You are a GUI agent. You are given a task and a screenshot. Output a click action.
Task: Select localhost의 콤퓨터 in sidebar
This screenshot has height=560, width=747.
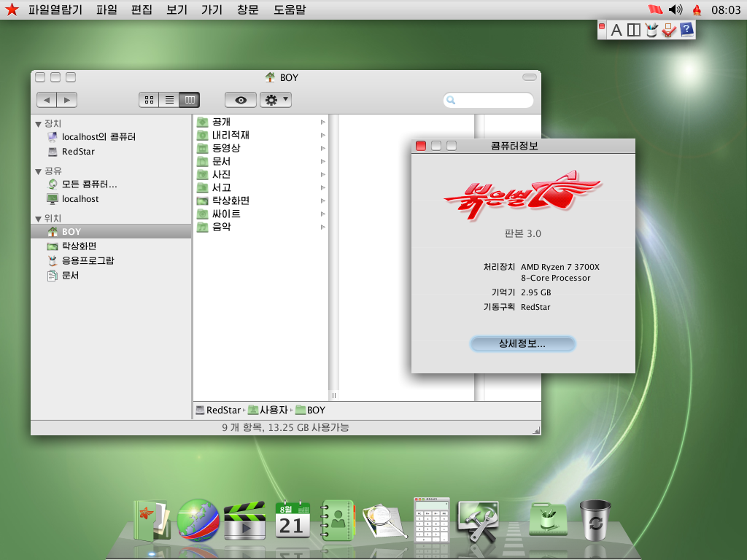111,137
